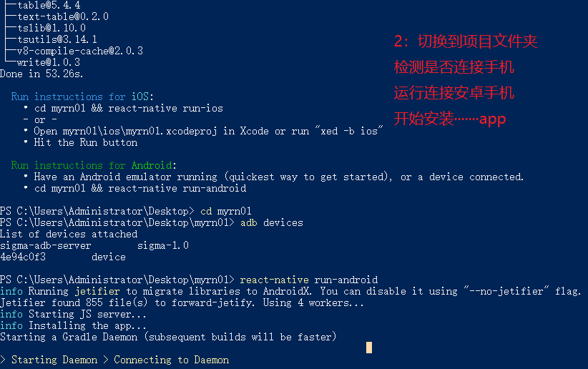This screenshot has width=588, height=369.
Task: Click the red annotation '开始安装……app'
Action: 450,119
